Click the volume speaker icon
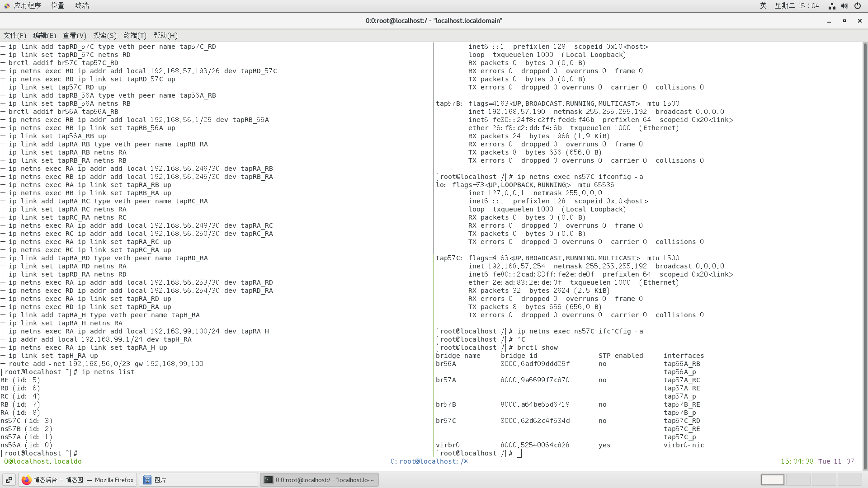Viewport: 868px width, 488px height. tap(844, 6)
